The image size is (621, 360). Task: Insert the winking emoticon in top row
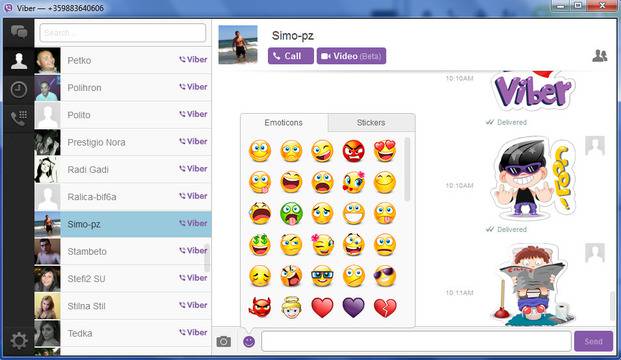(322, 151)
